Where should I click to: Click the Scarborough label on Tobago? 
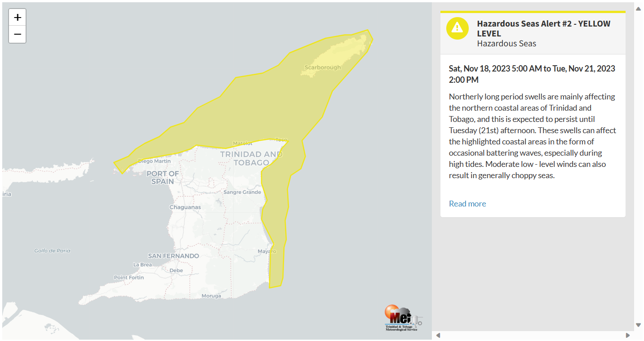(x=323, y=67)
